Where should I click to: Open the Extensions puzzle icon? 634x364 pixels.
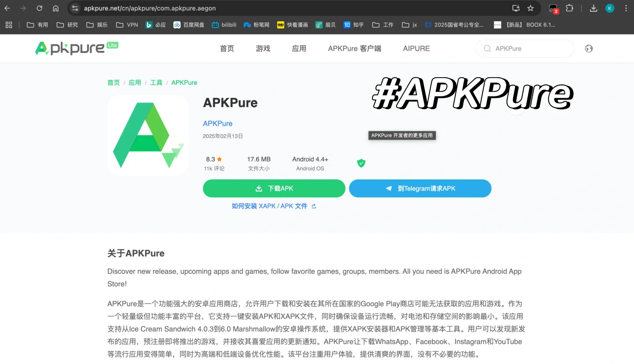[570, 8]
